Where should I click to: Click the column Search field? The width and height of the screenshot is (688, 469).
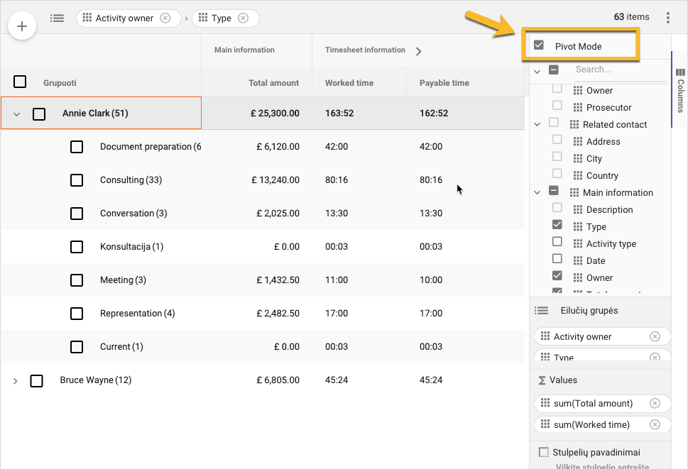(x=620, y=69)
